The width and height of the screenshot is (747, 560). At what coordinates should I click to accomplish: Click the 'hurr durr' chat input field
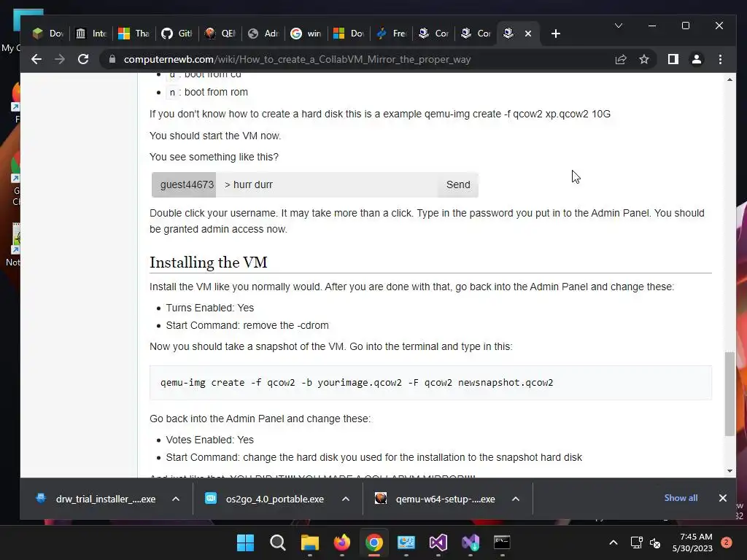tap(327, 184)
